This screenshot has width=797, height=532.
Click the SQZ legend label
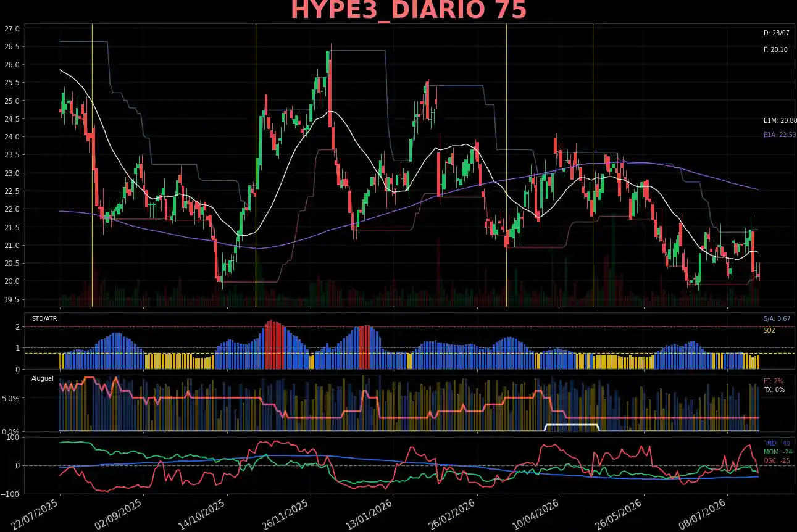[769, 330]
